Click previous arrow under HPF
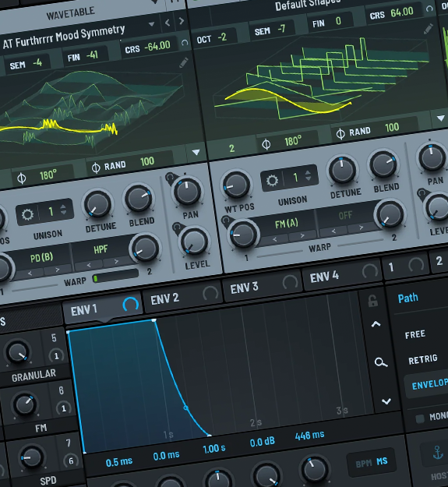 (89, 265)
